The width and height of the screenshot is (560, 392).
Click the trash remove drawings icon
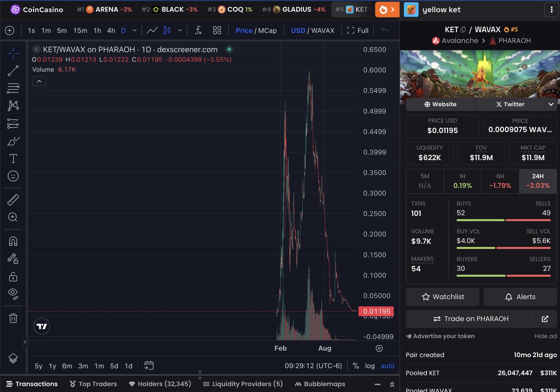(x=13, y=318)
